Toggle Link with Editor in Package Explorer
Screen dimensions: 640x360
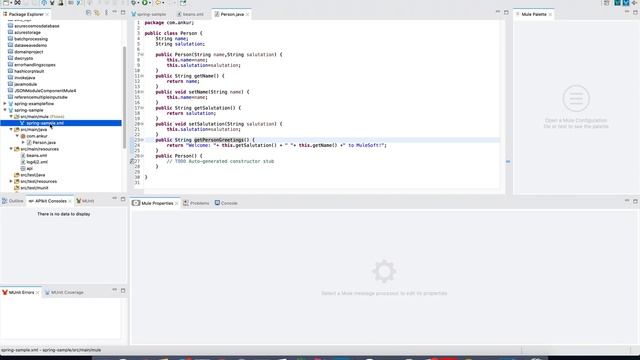[x=97, y=13]
